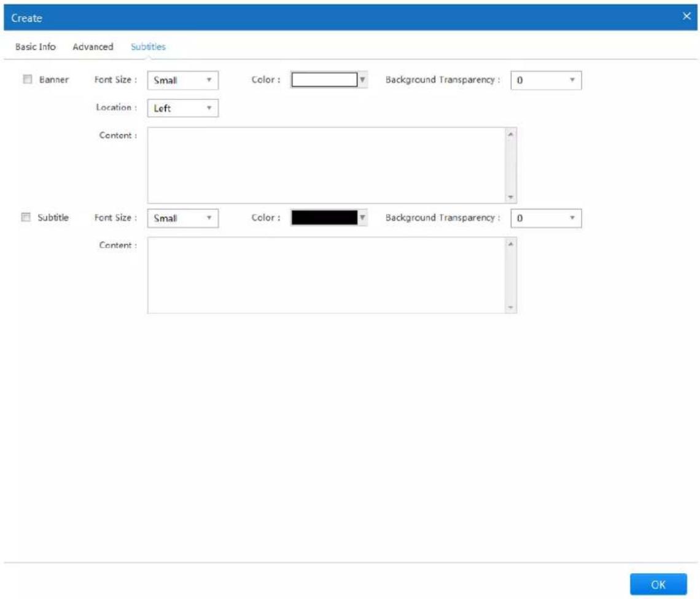Image resolution: width=700 pixels, height=599 pixels.
Task: Click the white Banner color swatch
Action: (x=324, y=80)
